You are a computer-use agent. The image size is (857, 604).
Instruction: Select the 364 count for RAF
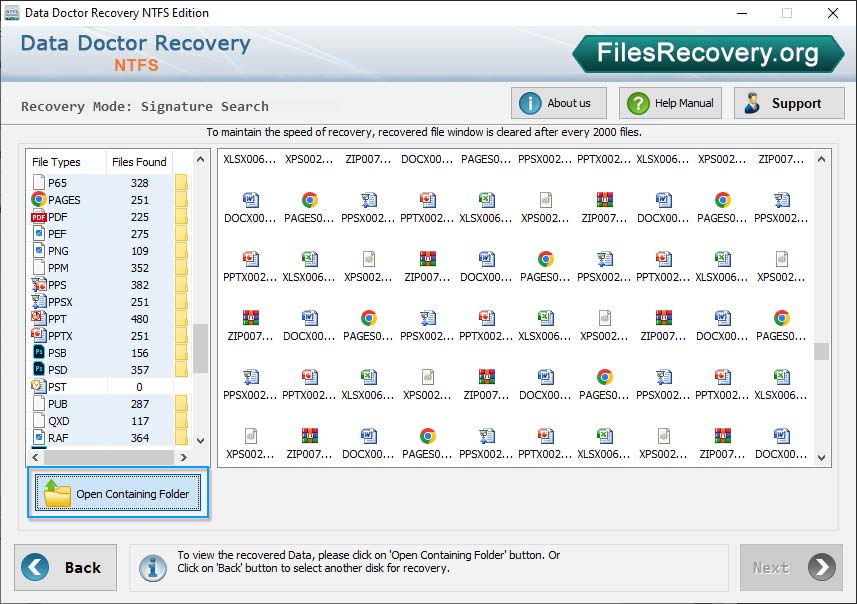click(139, 437)
